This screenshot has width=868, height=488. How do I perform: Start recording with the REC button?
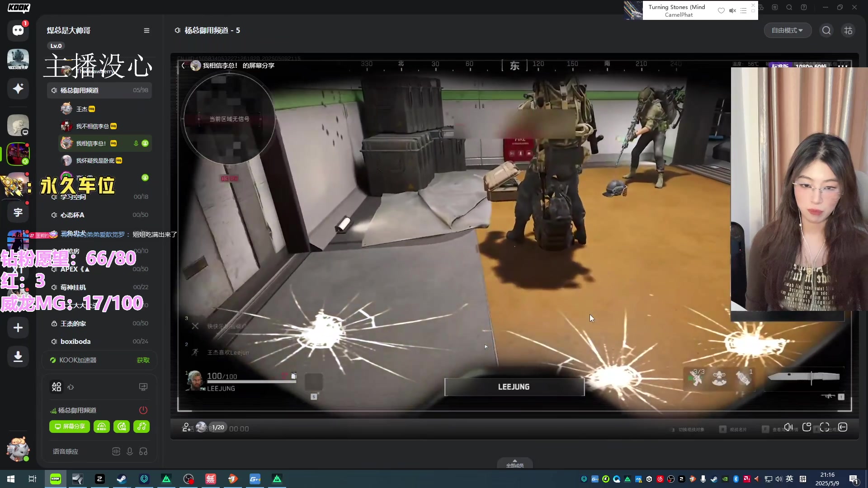[102, 427]
